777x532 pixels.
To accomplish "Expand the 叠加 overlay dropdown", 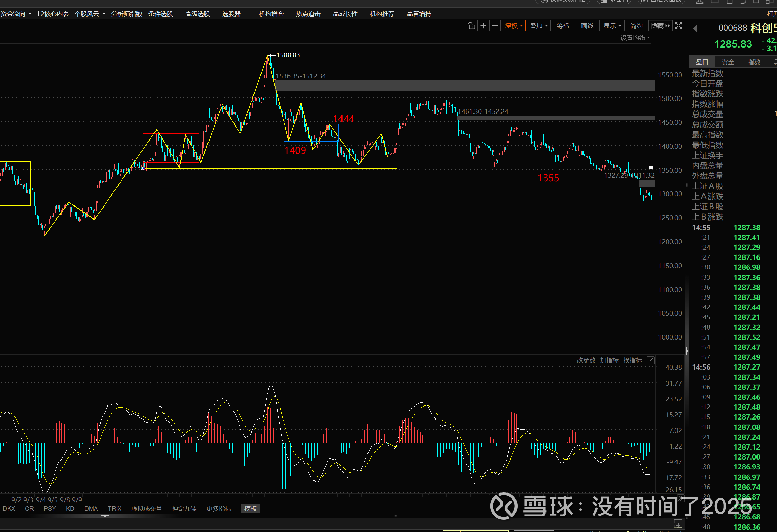I will tap(538, 26).
